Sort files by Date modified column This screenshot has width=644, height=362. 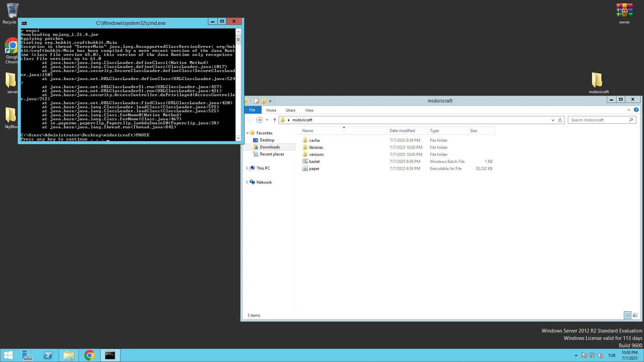pos(408,131)
